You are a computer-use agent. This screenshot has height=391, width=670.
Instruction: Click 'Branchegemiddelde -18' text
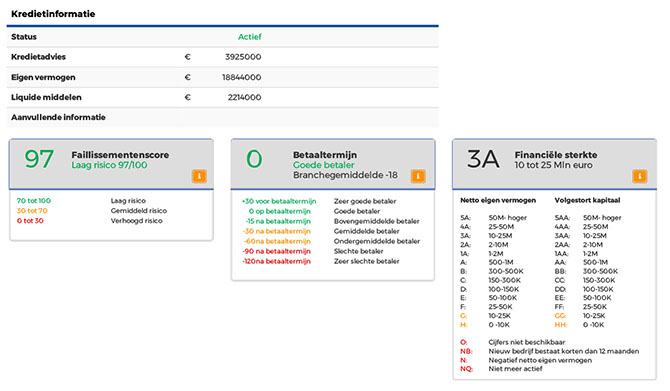point(345,175)
